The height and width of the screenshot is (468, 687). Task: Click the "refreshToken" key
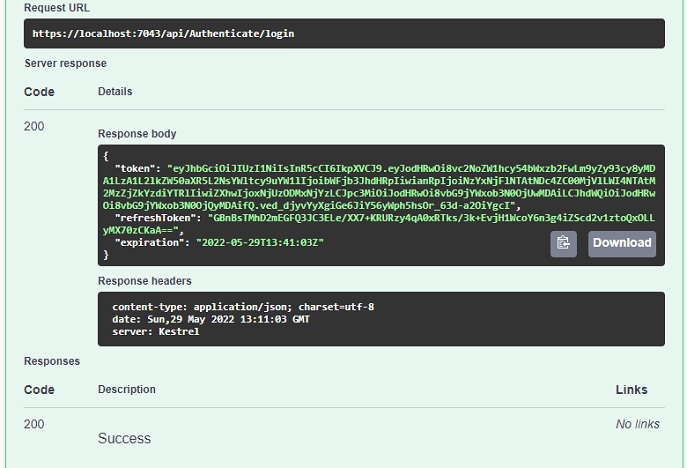[x=158, y=218]
